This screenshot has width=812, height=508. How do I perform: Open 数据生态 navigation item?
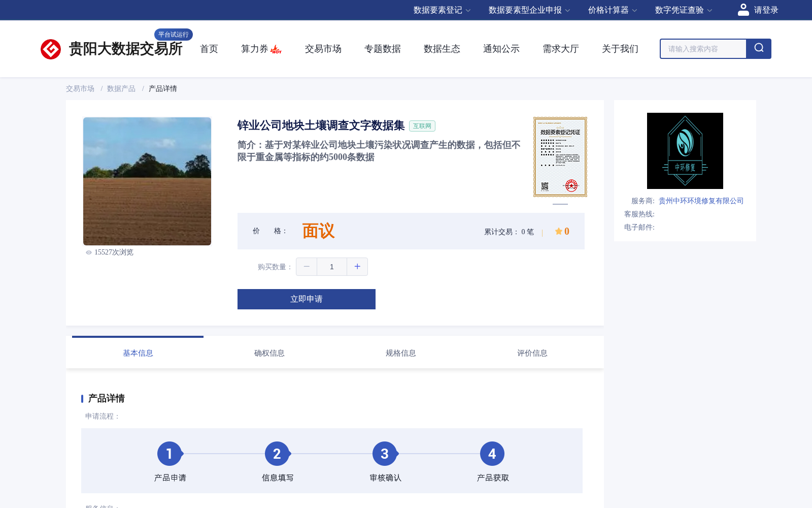coord(442,49)
